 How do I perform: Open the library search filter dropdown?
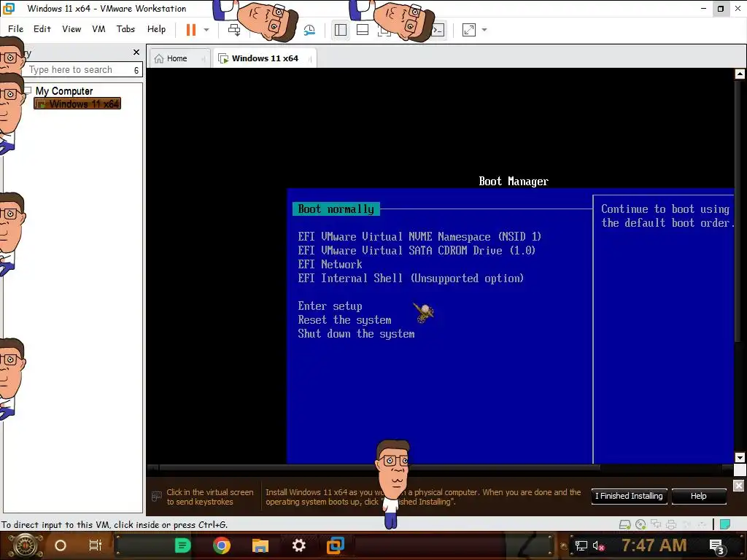pyautogui.click(x=136, y=70)
